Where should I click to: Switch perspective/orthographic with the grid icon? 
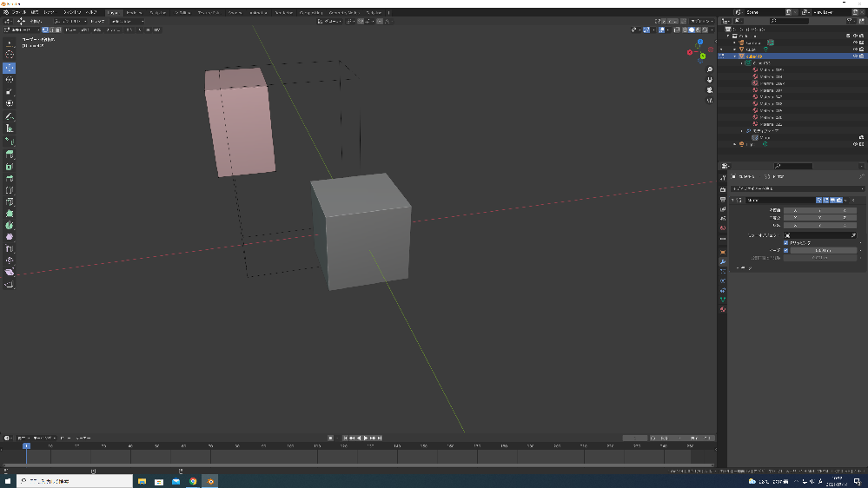[x=710, y=100]
